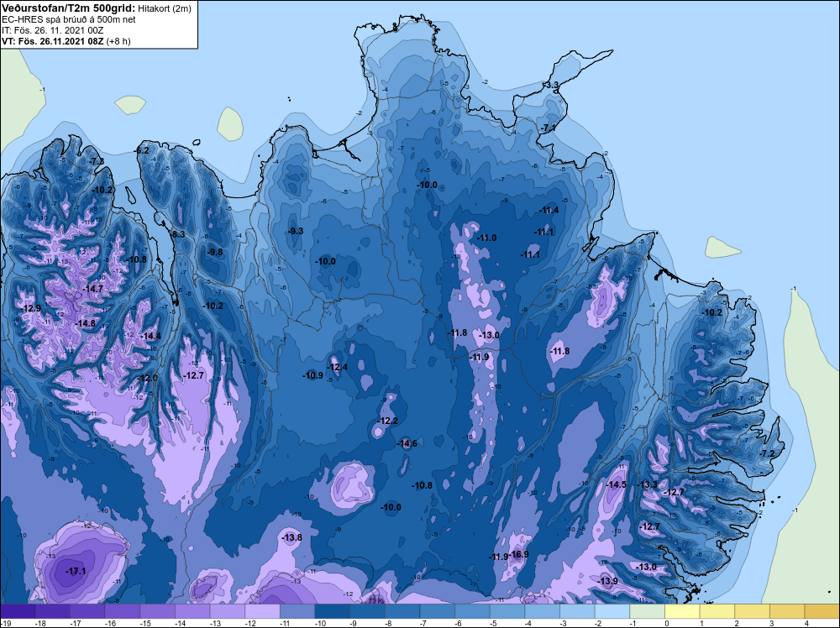The image size is (840, 628).
Task: Click the legend swatch labeled -8
Action: pos(402,611)
